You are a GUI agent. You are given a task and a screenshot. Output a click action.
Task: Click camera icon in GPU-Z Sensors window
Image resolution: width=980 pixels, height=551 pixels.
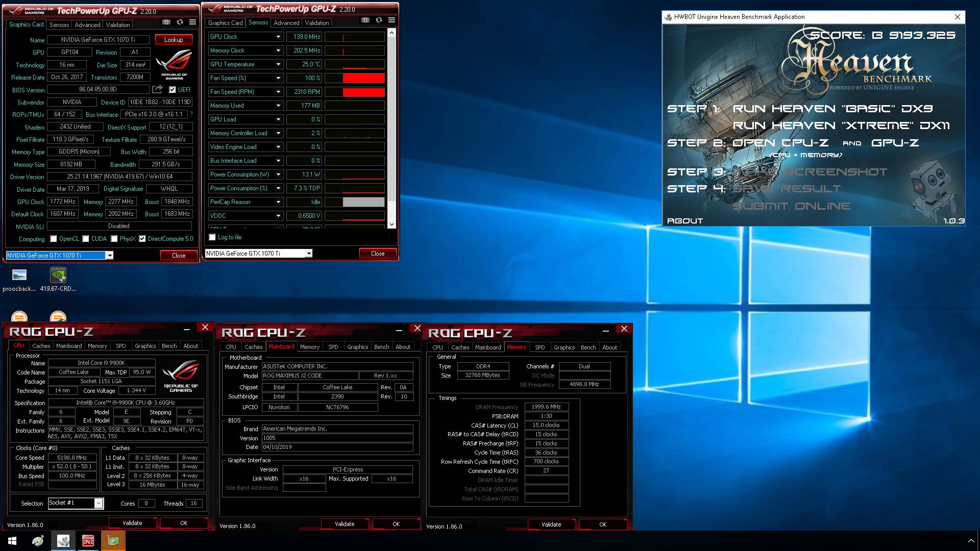tap(365, 20)
